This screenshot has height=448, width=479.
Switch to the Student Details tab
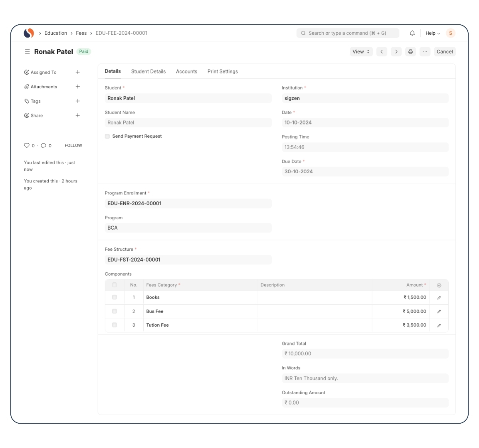(x=148, y=71)
